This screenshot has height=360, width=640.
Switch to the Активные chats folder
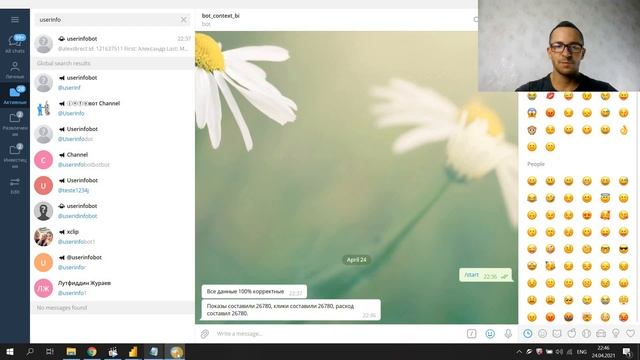point(15,95)
